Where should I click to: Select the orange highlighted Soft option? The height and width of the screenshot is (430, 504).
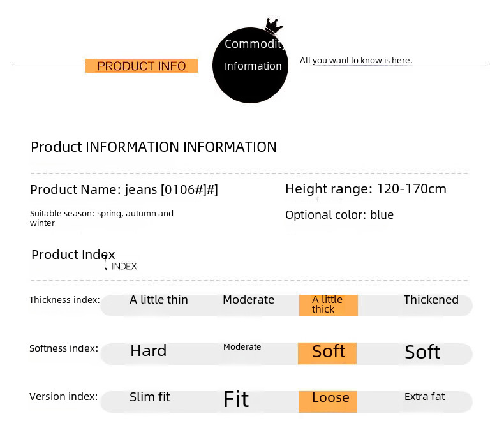[x=328, y=352]
